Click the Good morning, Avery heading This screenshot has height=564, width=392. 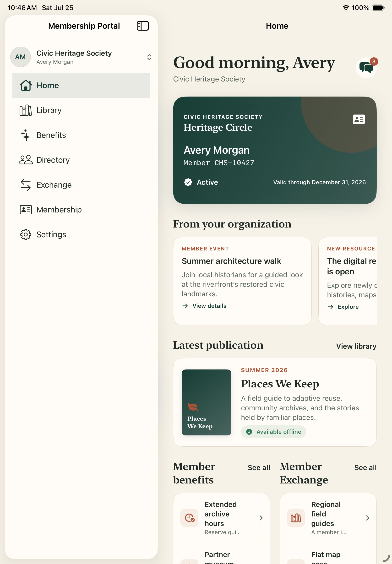pyautogui.click(x=254, y=63)
